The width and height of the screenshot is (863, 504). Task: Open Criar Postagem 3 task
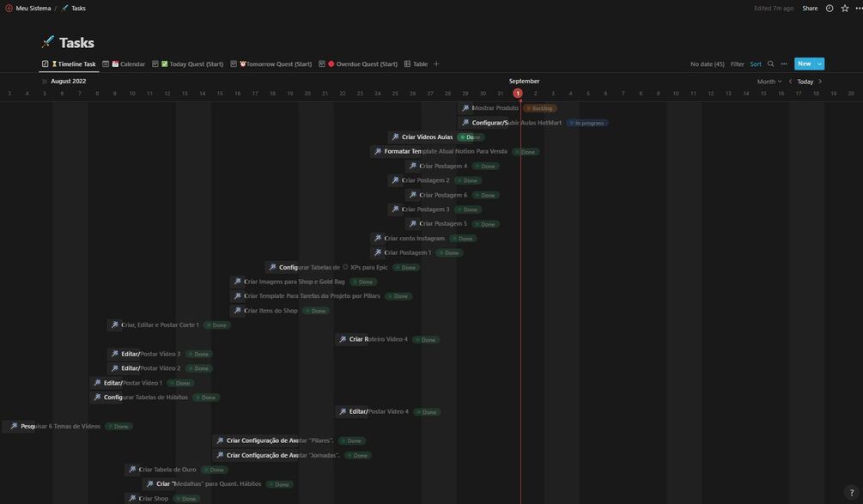[x=425, y=209]
